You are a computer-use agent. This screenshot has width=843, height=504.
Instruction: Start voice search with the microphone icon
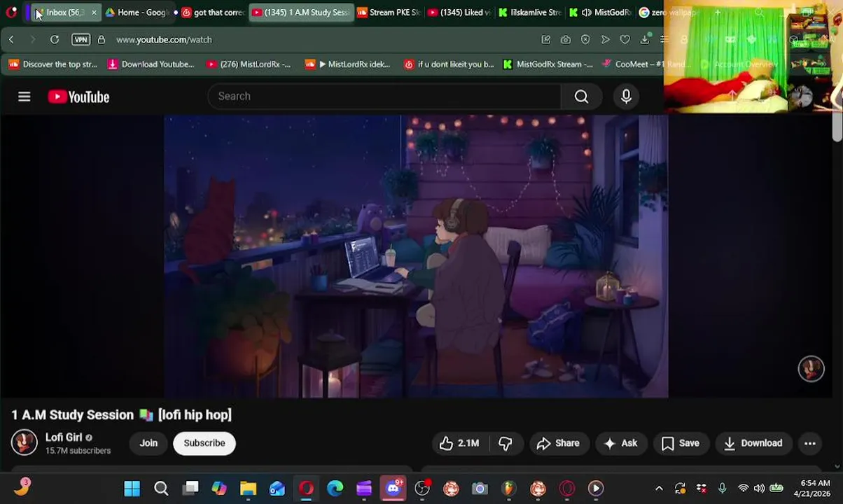[626, 97]
